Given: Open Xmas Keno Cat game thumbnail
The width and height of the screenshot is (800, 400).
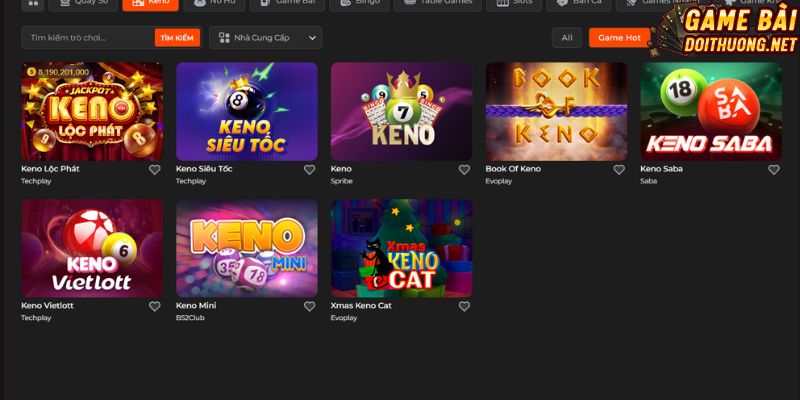Looking at the screenshot, I should click(x=402, y=248).
